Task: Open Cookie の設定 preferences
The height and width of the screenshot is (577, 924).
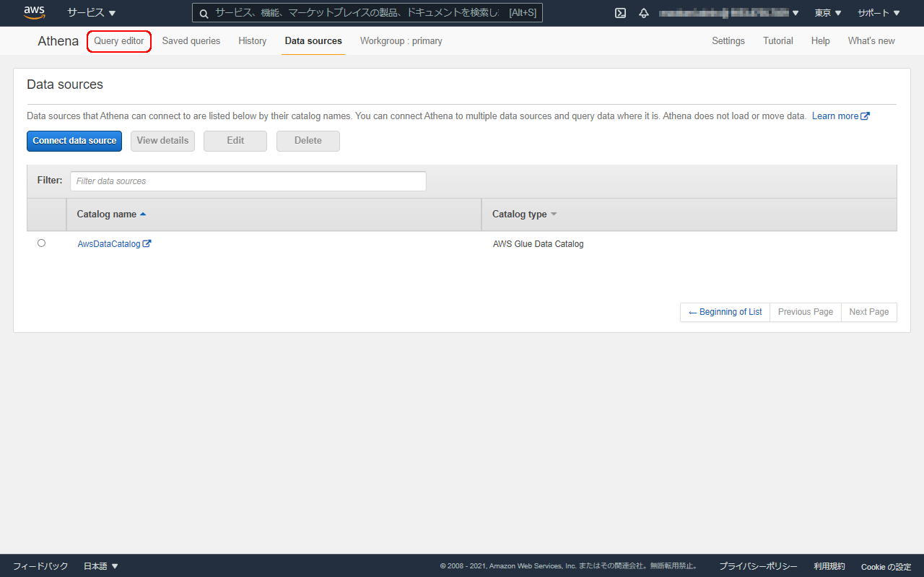Action: 886,566
